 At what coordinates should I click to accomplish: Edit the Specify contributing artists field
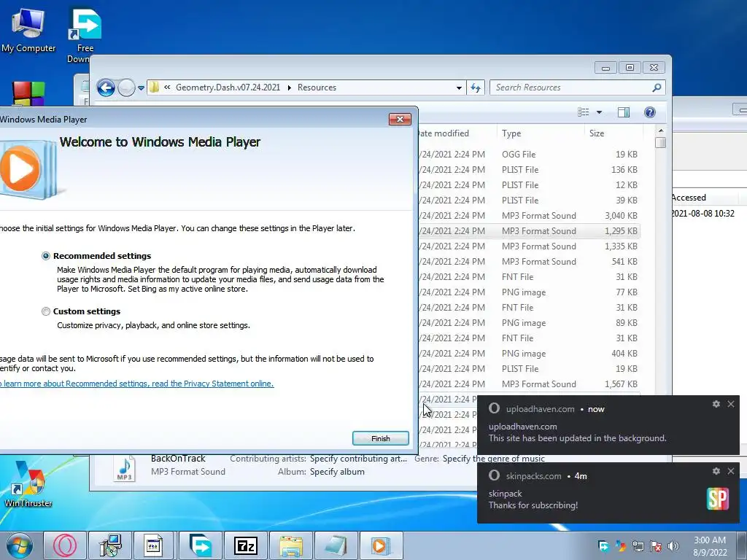359,459
